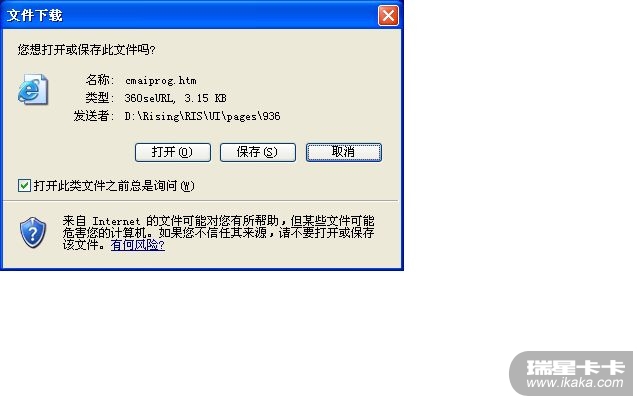Viewport: 640px width, 400px height.
Task: Uncheck the 打开此类文件之前总是询问 checkbox
Action: coord(24,186)
